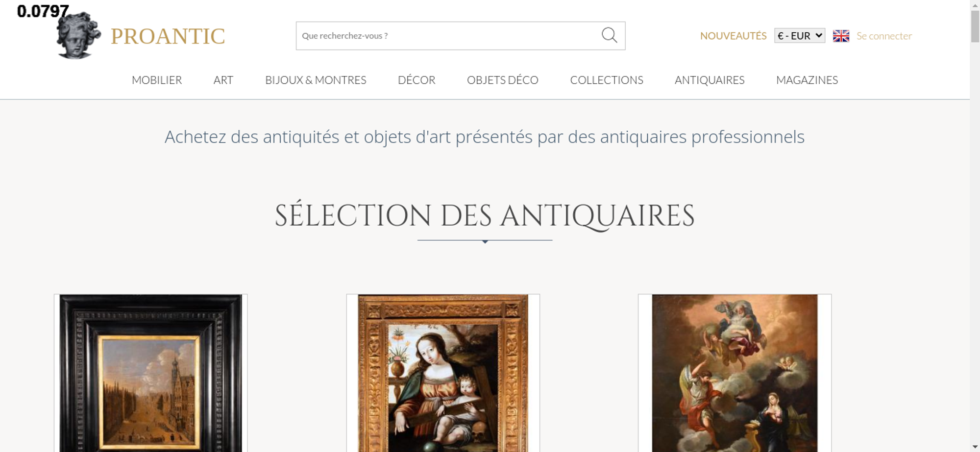Open the Madonna and child painting thumbnail

(x=443, y=373)
